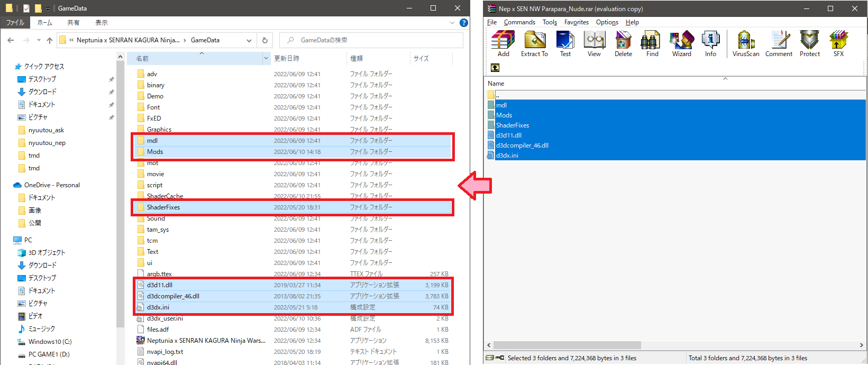Switch to the ホーム ribbon tab
This screenshot has width=868, height=365.
point(45,23)
